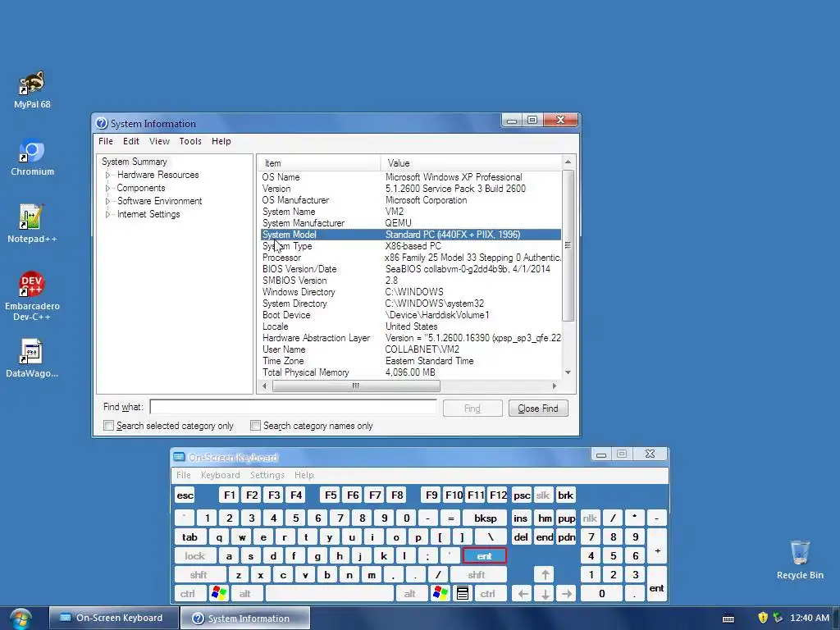This screenshot has width=840, height=630.
Task: Toggle the slk key on the keyboard
Action: [543, 495]
